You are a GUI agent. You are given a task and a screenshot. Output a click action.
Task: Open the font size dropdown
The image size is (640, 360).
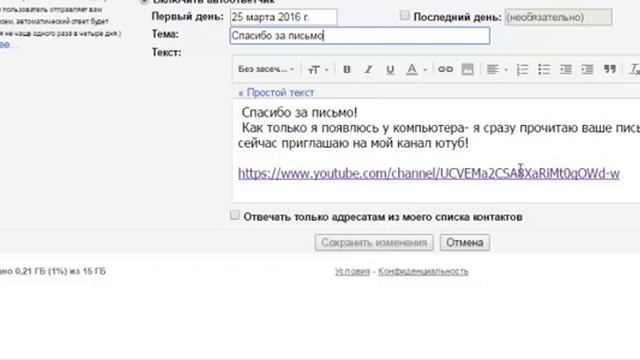(x=318, y=70)
